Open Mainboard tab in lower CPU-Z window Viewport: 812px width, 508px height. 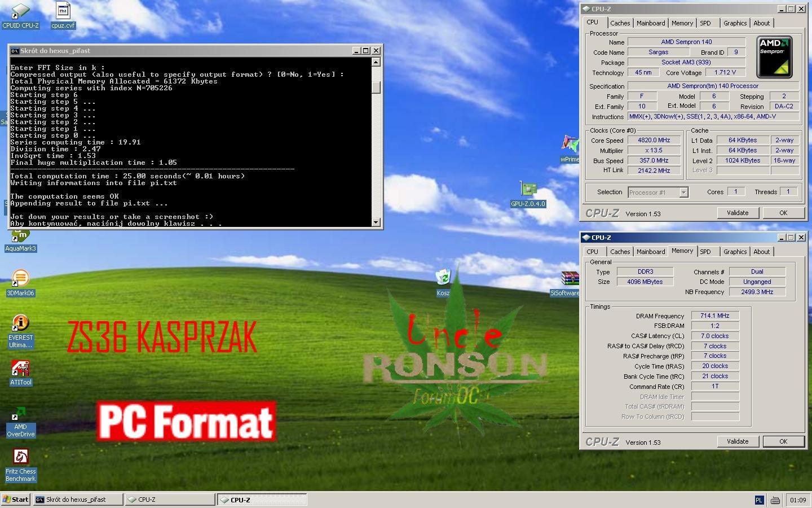point(651,252)
